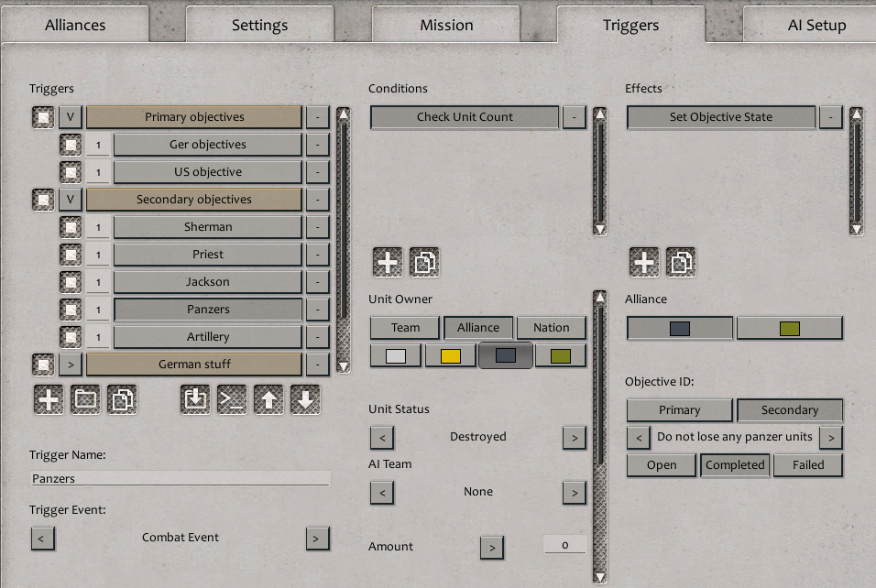Copy the effect using the Effects duplicate icon
Image resolution: width=876 pixels, height=588 pixels.
tap(681, 263)
